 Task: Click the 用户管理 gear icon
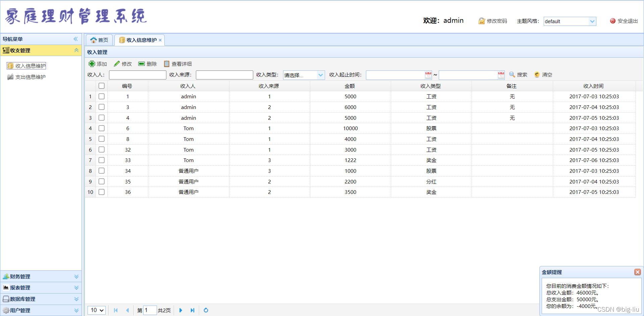(x=6, y=310)
